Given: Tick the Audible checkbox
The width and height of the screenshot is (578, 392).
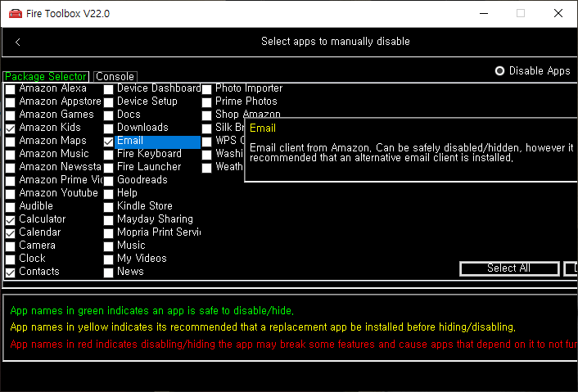Looking at the screenshot, I should [11, 207].
